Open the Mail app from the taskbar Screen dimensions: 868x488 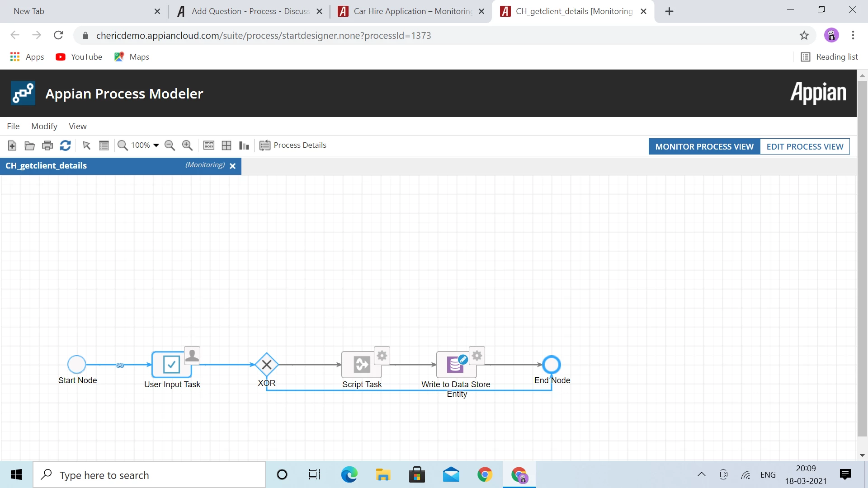[x=451, y=475]
